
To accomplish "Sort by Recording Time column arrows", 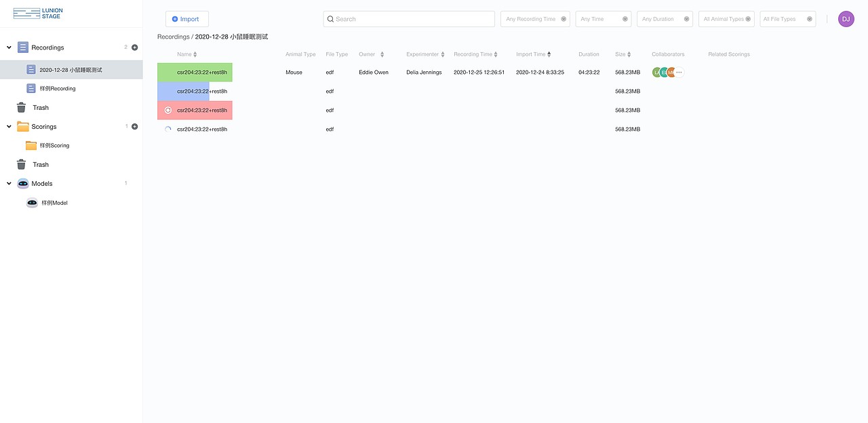I will [496, 54].
